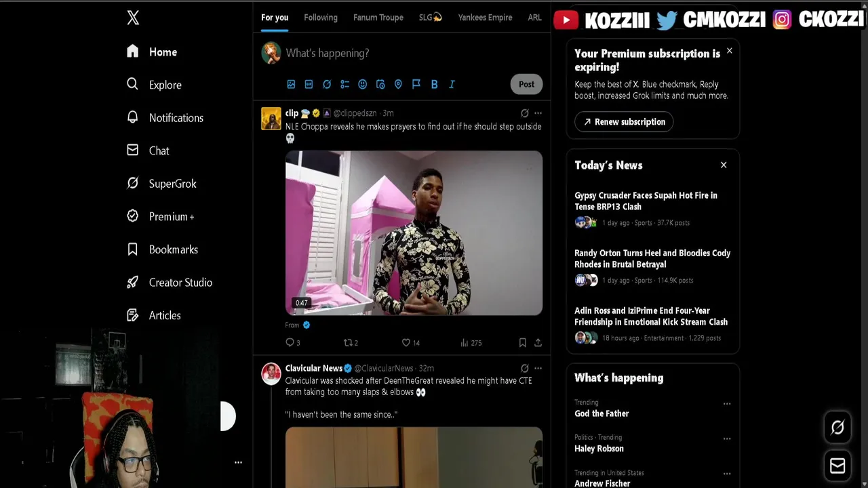Image resolution: width=868 pixels, height=488 pixels.
Task: Ask Grok about clip post
Action: [x=524, y=113]
